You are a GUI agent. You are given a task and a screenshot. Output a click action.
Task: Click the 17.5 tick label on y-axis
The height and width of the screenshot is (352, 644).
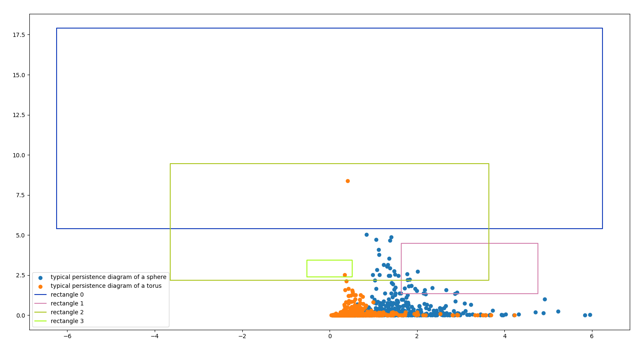(18, 35)
